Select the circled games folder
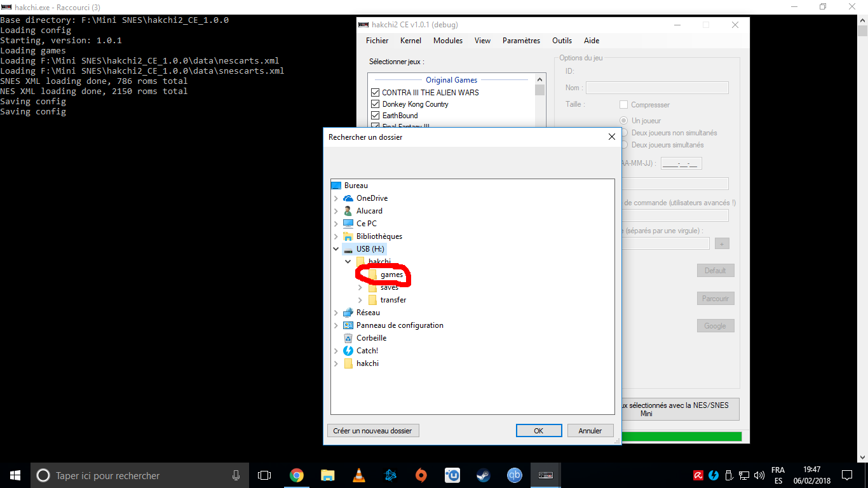Image resolution: width=868 pixels, height=488 pixels. (x=391, y=274)
